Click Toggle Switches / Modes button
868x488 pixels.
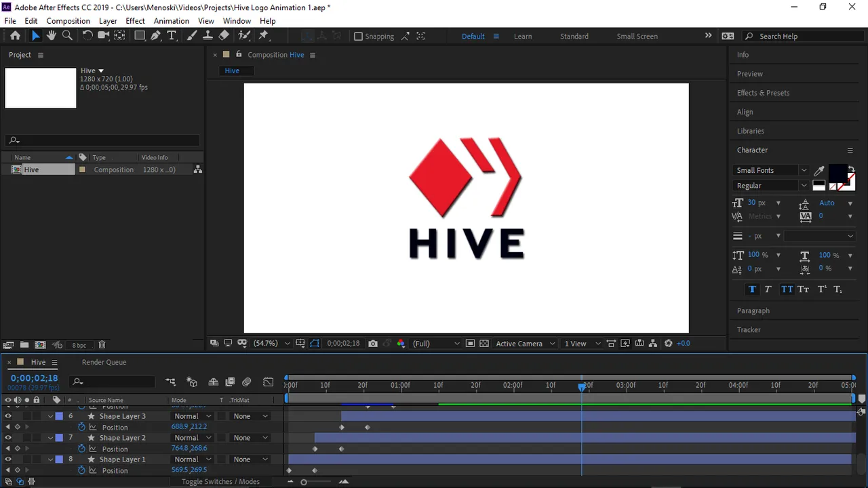[220, 482]
